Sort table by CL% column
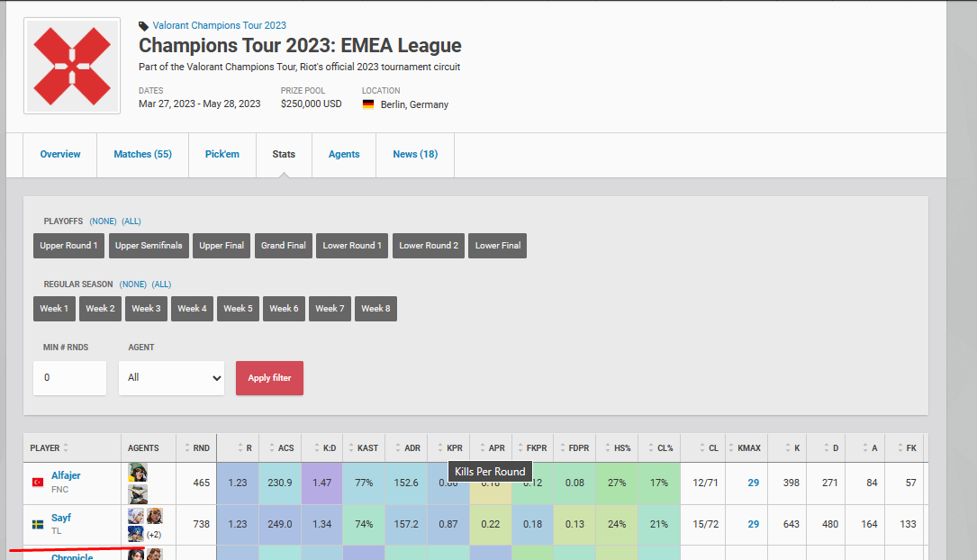 click(x=660, y=447)
